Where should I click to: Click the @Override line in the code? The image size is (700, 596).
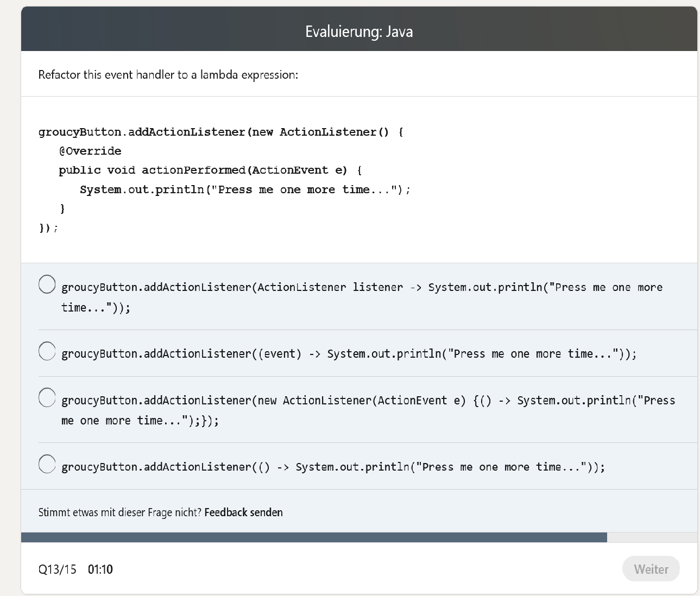click(90, 151)
